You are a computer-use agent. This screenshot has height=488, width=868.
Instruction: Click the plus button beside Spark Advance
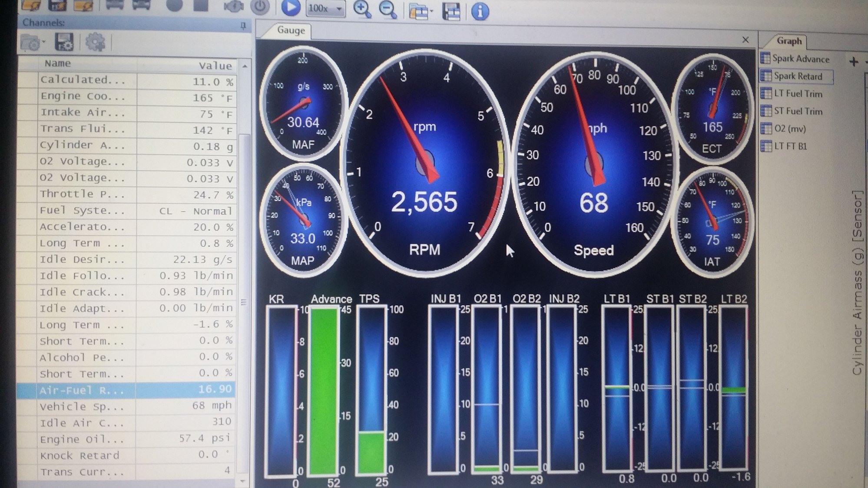[853, 62]
